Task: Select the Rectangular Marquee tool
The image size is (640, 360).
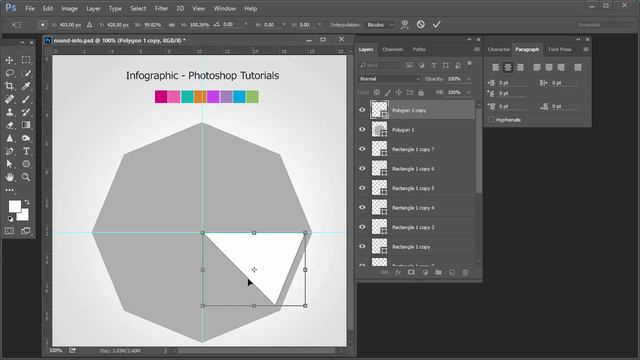Action: (26, 60)
